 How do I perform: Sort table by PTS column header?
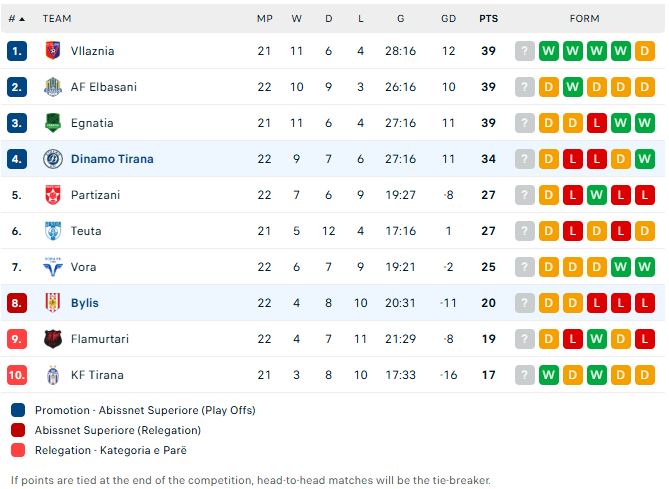click(x=488, y=18)
